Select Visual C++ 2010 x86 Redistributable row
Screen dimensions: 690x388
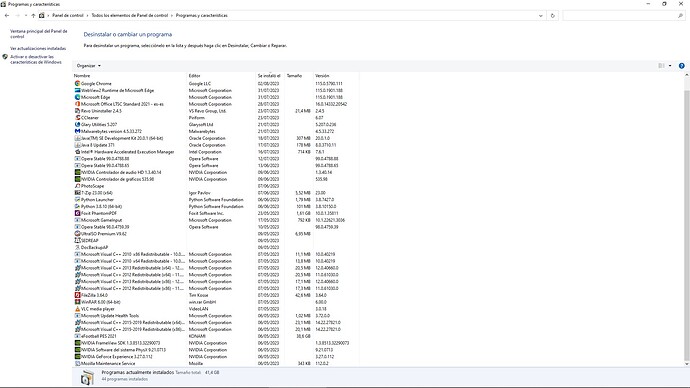click(x=216, y=254)
